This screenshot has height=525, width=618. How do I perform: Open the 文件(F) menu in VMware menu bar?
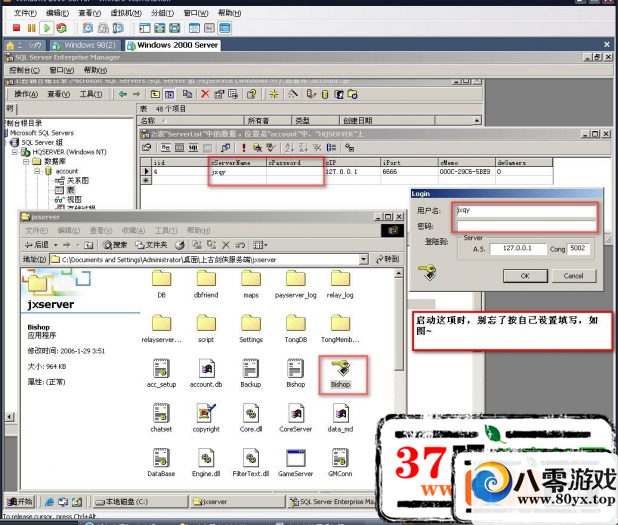25,13
